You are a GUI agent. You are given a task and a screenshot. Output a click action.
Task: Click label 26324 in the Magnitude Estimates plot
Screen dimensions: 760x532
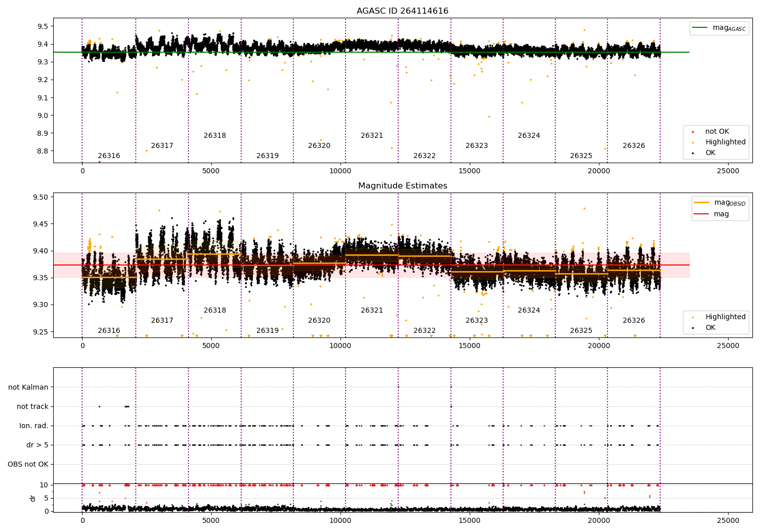[529, 311]
